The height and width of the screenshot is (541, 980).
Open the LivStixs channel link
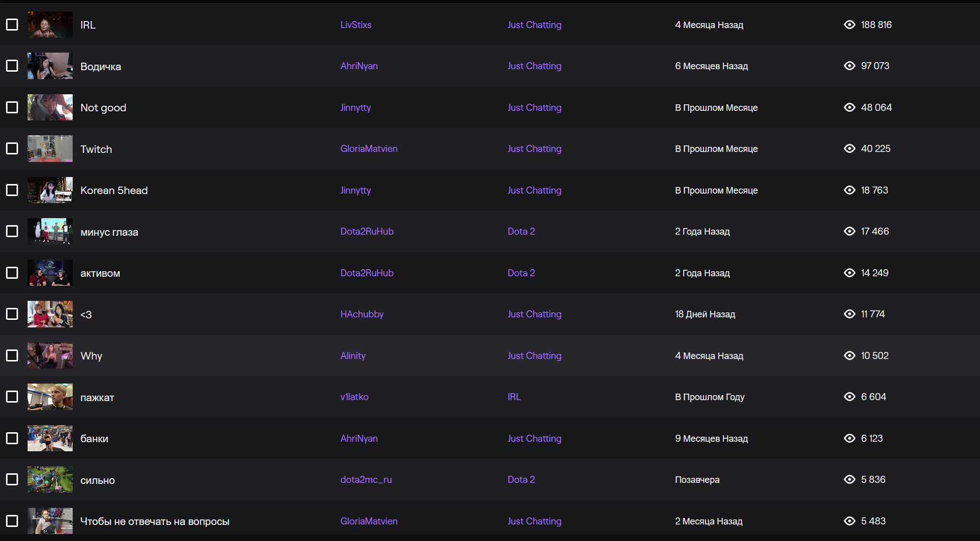point(355,25)
